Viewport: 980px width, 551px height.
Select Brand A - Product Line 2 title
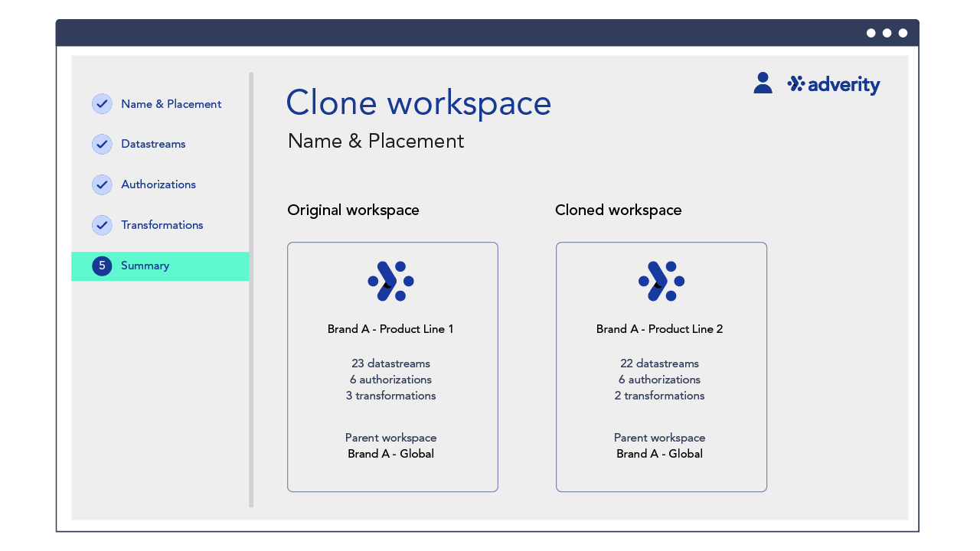660,329
